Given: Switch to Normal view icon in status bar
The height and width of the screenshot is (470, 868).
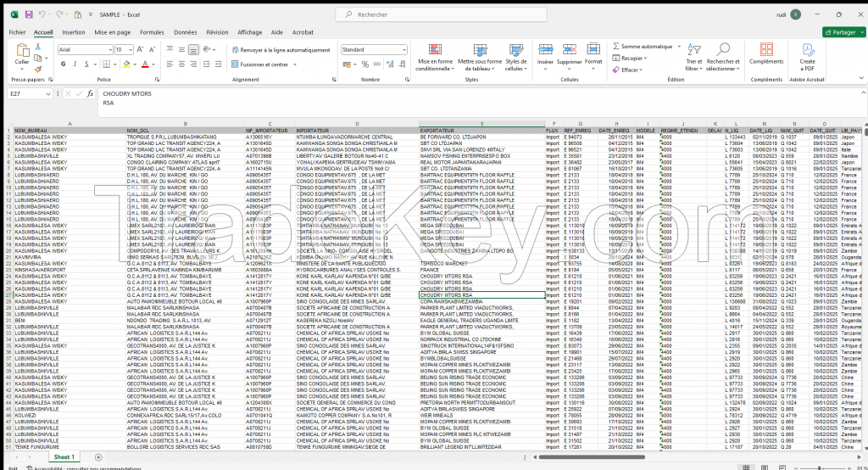Looking at the screenshot, I should click(746, 467).
